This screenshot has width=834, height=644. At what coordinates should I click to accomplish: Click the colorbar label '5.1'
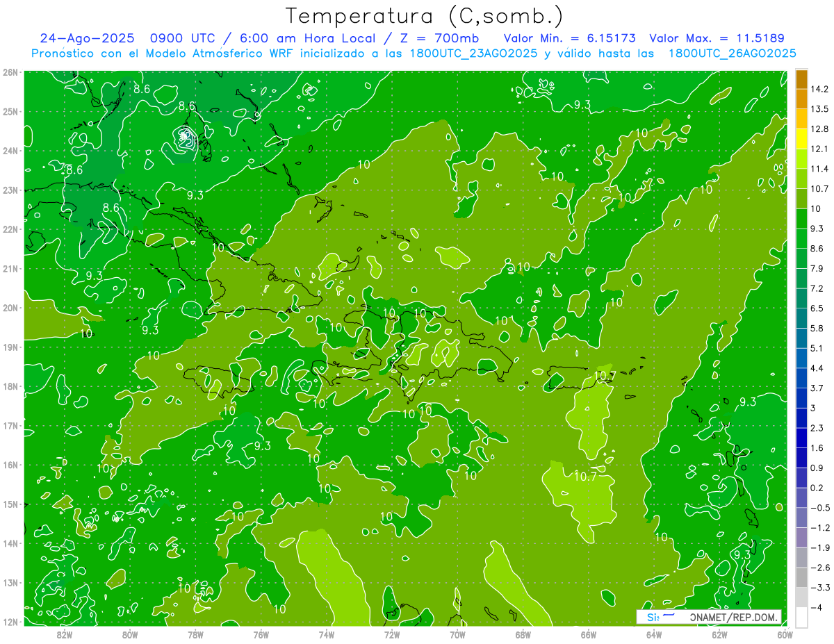tap(818, 347)
